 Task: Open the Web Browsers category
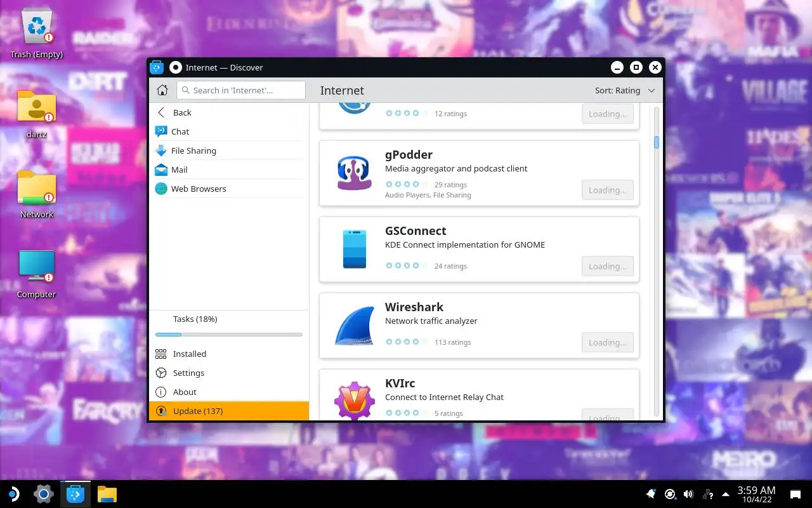(x=230, y=189)
